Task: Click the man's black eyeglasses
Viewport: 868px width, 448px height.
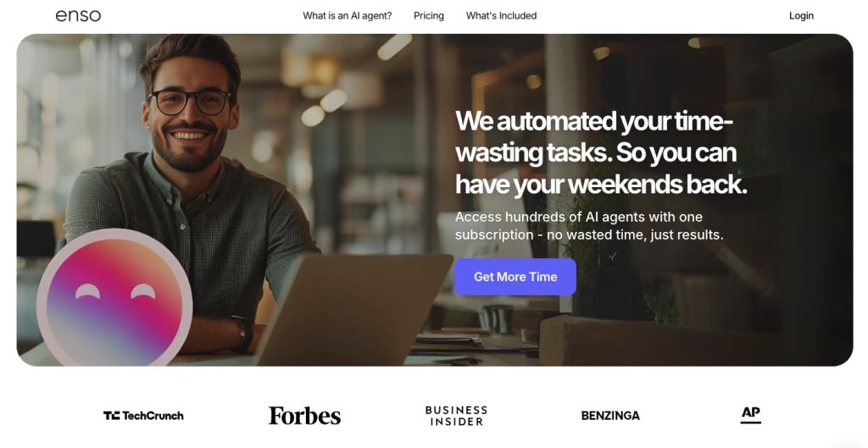Action: 189,102
